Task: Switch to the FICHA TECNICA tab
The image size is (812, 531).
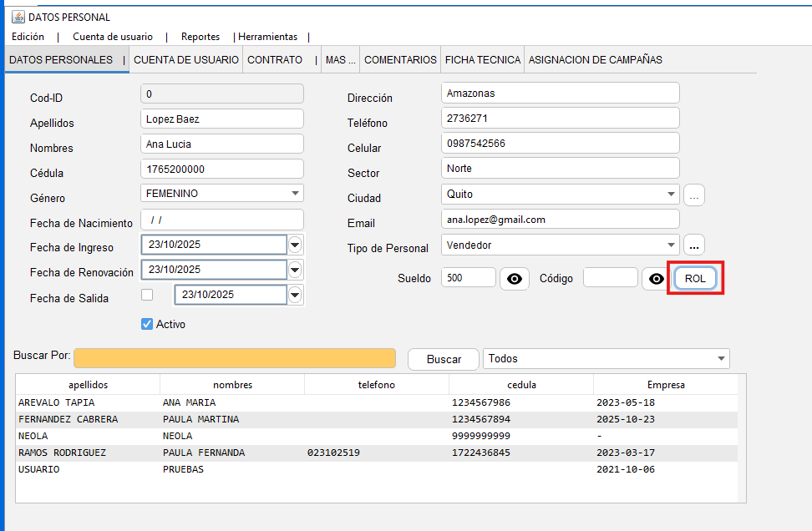Action: coord(482,60)
